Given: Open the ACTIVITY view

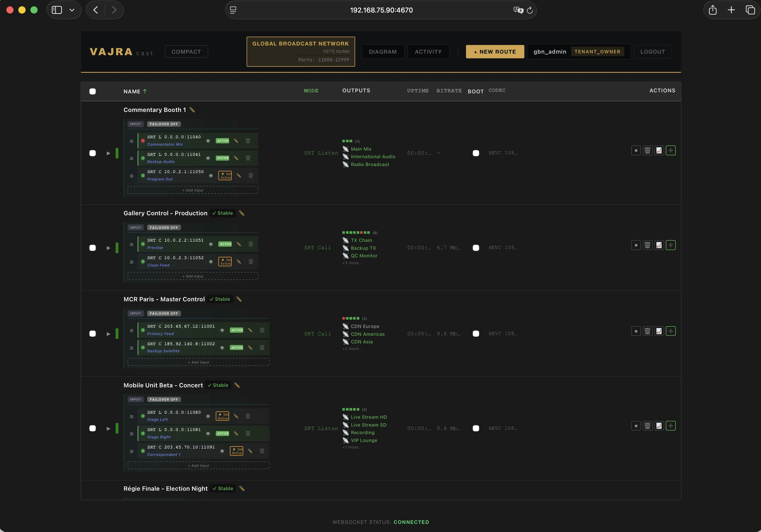Looking at the screenshot, I should pyautogui.click(x=428, y=51).
